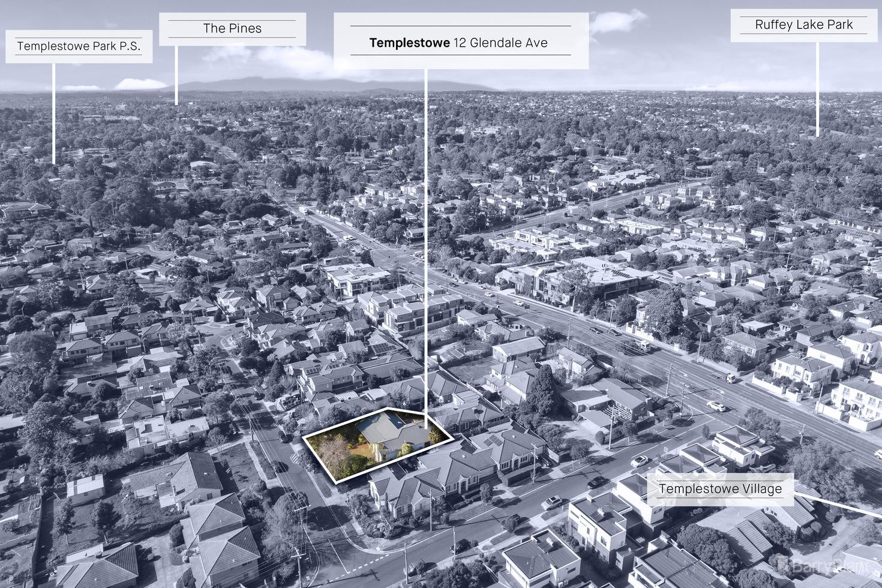Click the Templestowe Park P.S. label
Image resolution: width=882 pixels, height=588 pixels.
(79, 46)
